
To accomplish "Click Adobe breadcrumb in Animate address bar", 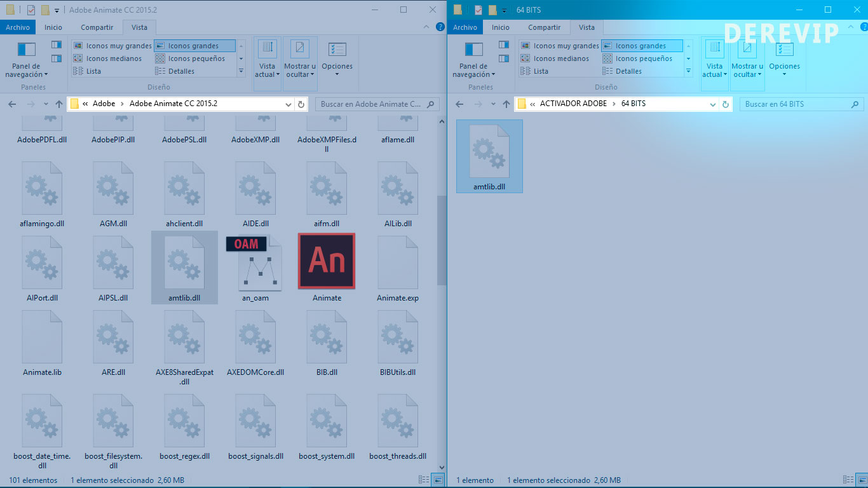I will tap(104, 104).
